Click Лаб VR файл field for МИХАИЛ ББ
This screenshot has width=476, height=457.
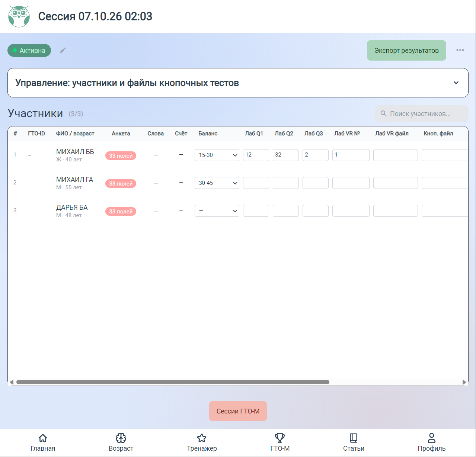[x=396, y=155]
